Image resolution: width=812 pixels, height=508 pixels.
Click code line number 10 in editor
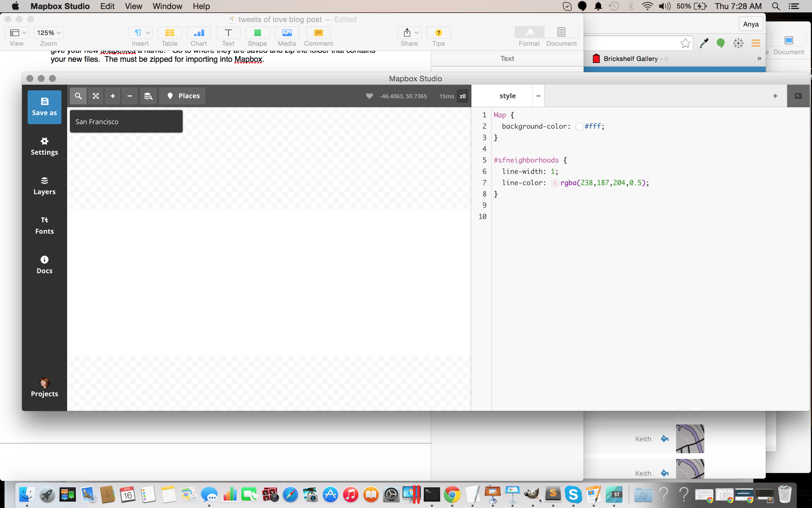point(482,216)
